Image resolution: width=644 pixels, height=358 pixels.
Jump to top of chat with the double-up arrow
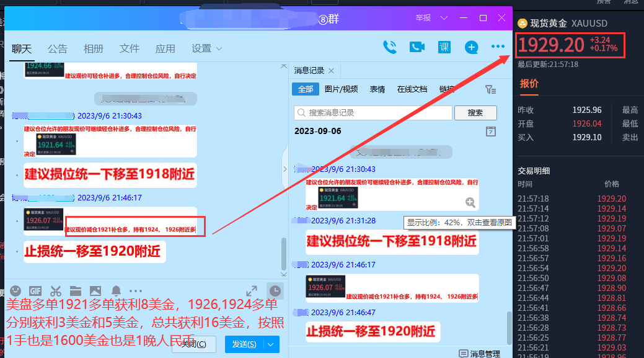(x=284, y=66)
